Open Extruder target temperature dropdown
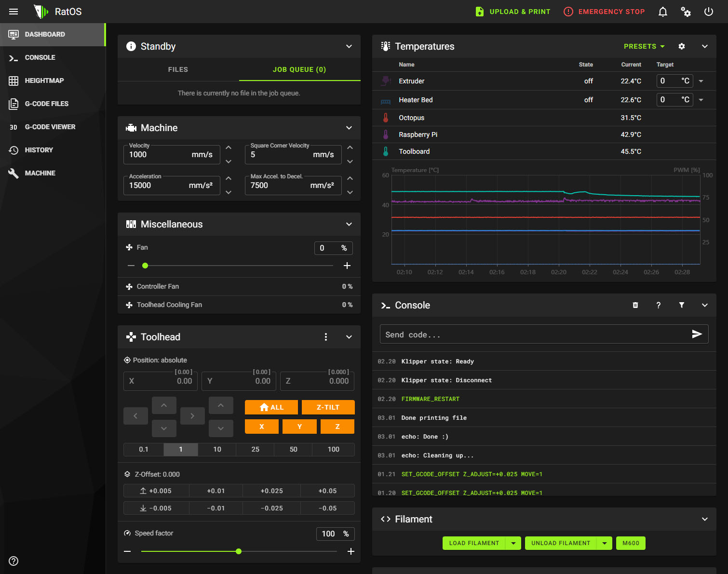 coord(701,81)
